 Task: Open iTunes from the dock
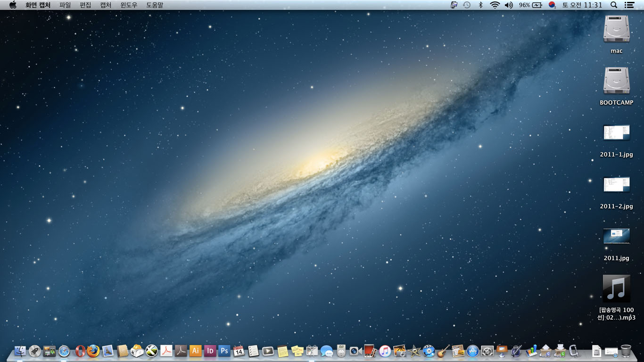(x=385, y=351)
